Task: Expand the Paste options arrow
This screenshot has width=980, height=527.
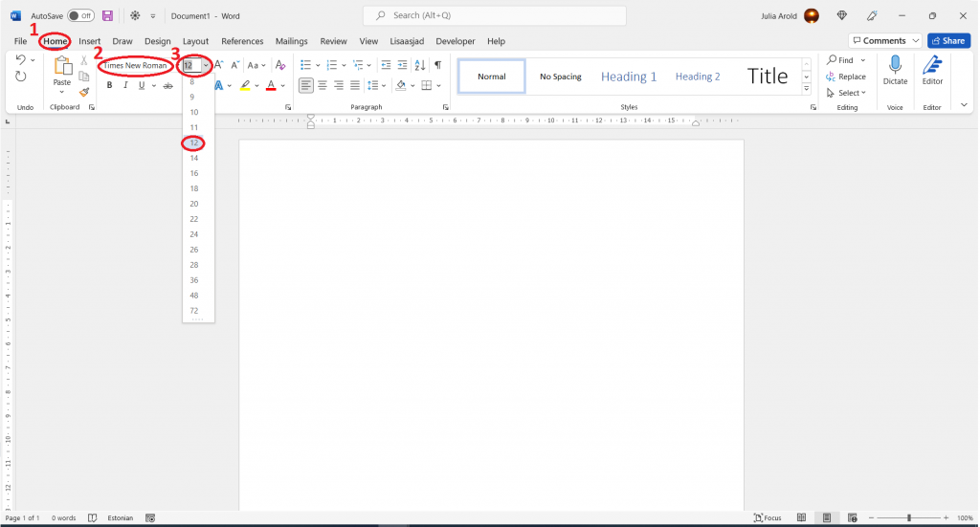Action: coord(62,93)
